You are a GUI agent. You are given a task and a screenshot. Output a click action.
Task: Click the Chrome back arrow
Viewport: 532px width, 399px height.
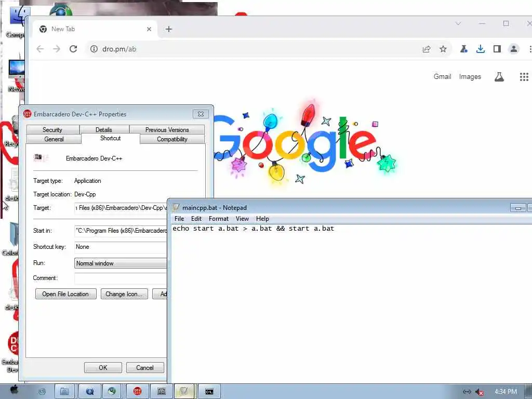point(40,49)
